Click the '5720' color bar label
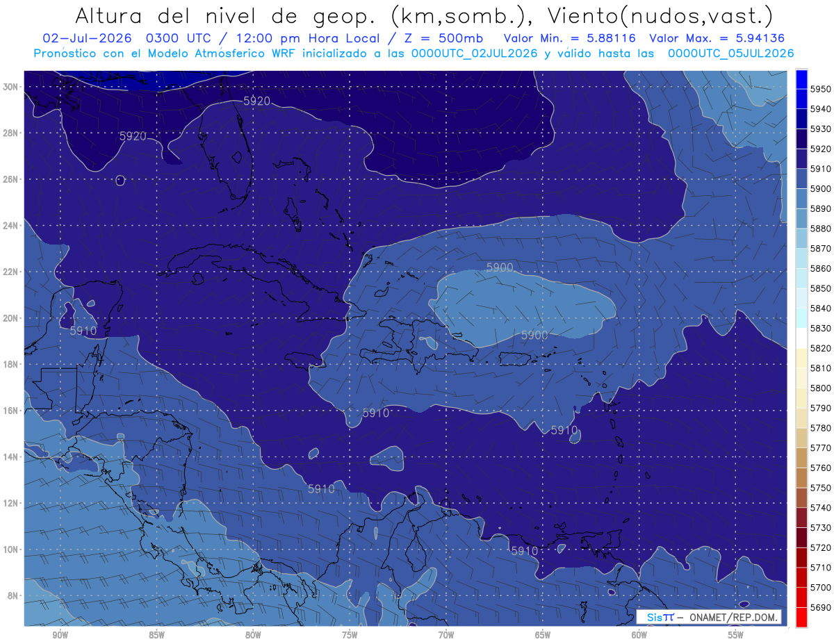 point(821,547)
